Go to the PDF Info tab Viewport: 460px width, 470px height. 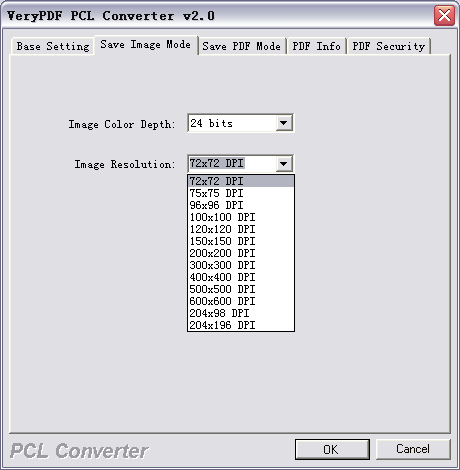tap(316, 46)
